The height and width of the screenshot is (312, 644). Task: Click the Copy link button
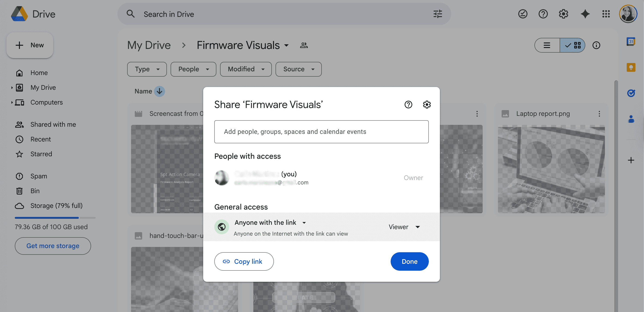pos(244,261)
